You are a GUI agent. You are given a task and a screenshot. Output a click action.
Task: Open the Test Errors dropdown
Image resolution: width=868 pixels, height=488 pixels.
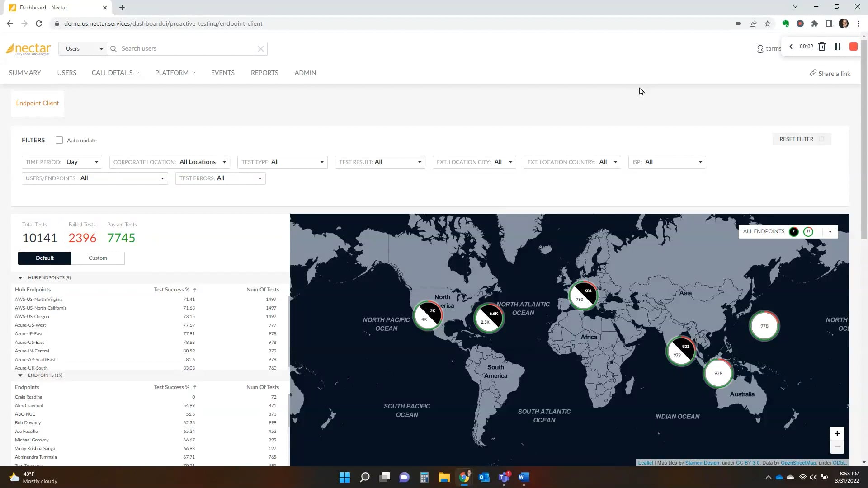tap(221, 178)
